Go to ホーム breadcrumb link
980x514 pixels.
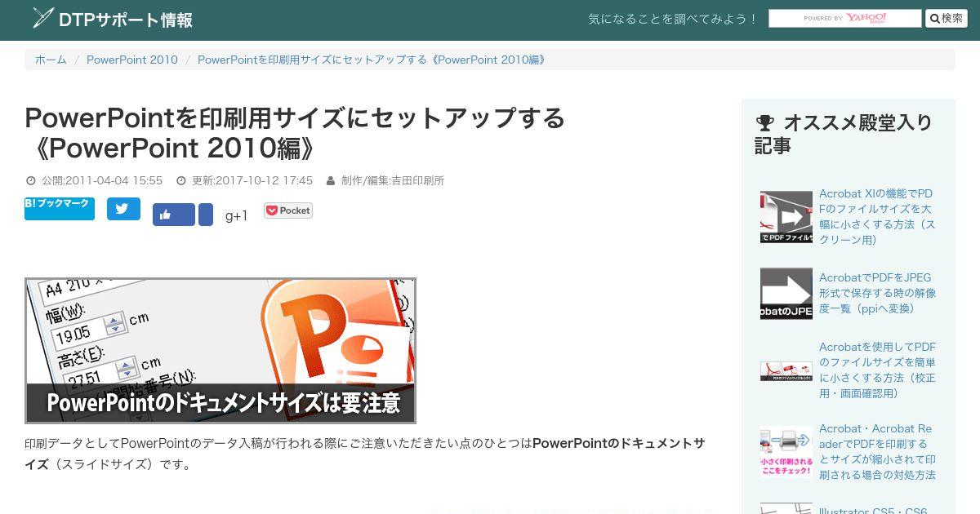[x=51, y=60]
